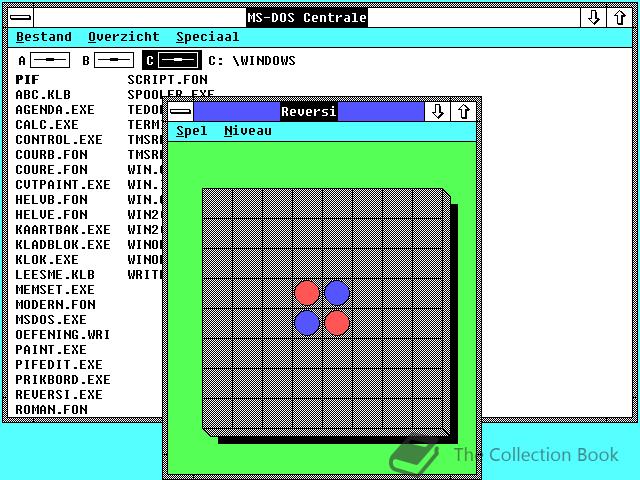Screen dimensions: 640x480
Task: Click the MS-DOS Centrale title bar
Action: [307, 18]
